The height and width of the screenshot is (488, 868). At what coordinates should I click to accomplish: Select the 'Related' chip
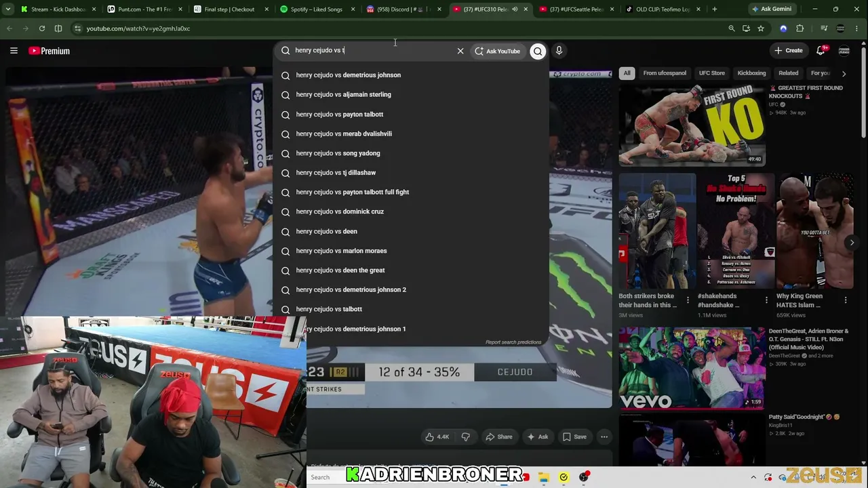789,73
